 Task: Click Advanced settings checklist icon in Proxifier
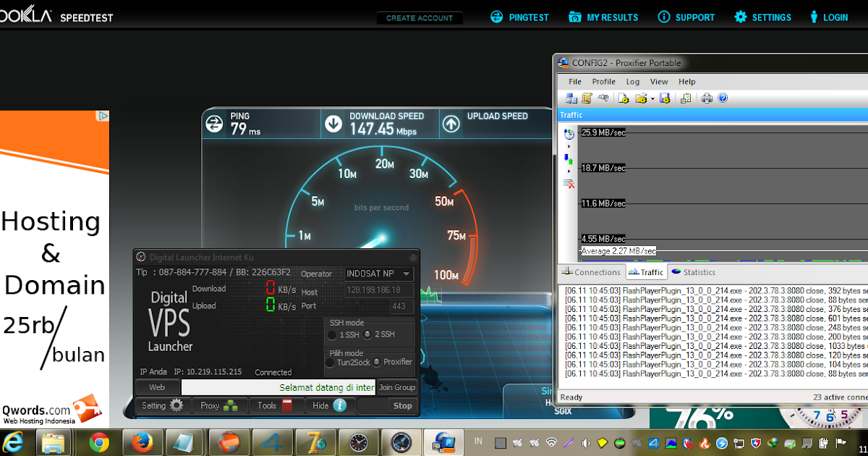pyautogui.click(x=686, y=98)
